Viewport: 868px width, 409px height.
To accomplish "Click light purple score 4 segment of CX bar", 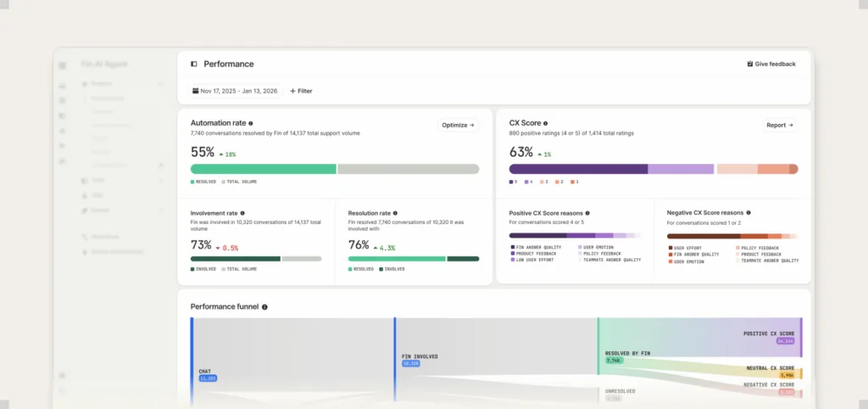I will 681,169.
